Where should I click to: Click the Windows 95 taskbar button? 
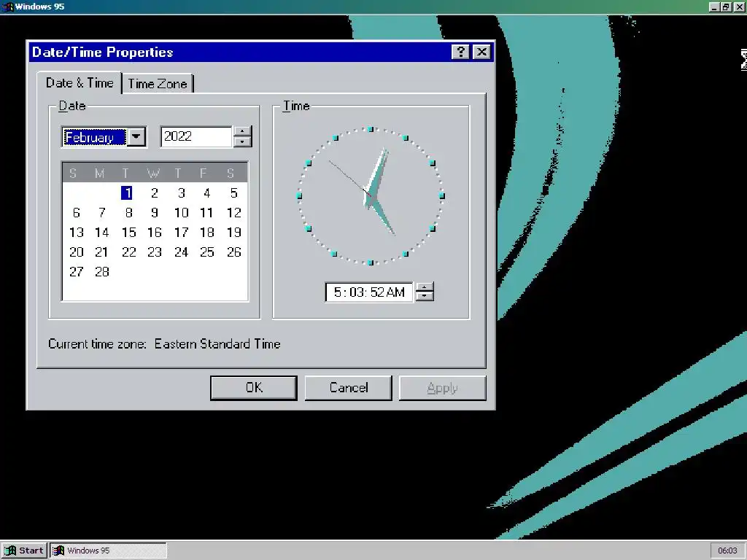tap(109, 551)
